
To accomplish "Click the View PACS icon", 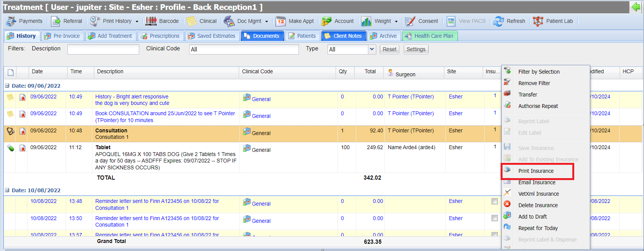I will coord(451,21).
